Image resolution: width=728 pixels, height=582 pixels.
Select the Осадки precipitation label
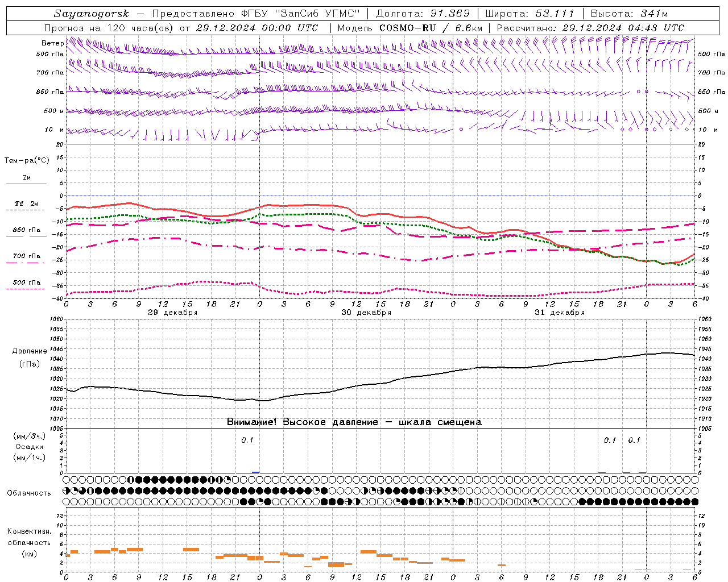point(29,447)
